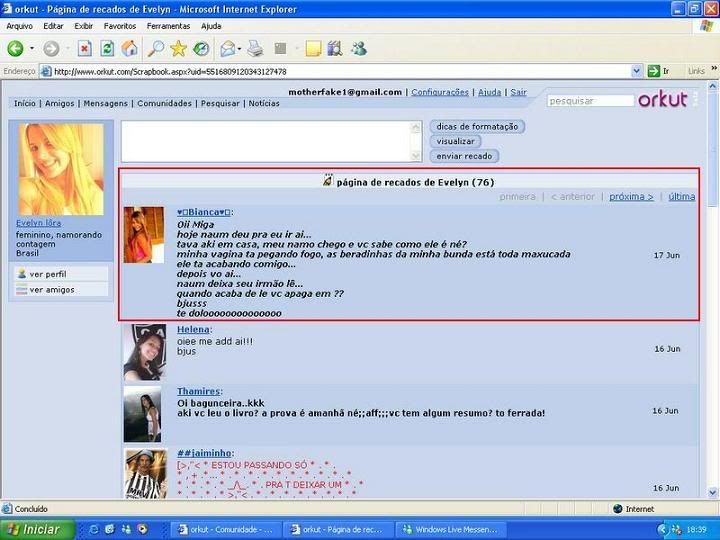Expand the address bar URL dropdown
This screenshot has width=720, height=540.
637,71
